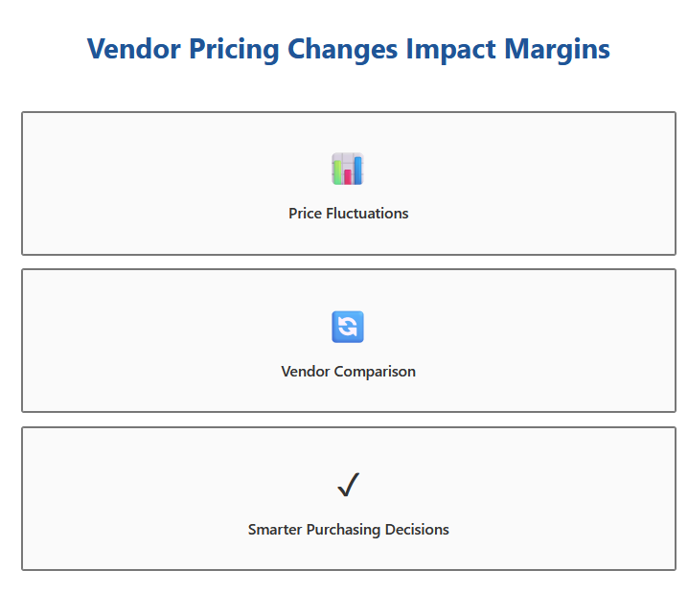Click the word "Price" in the first card
The image size is (688, 616).
[x=306, y=214]
